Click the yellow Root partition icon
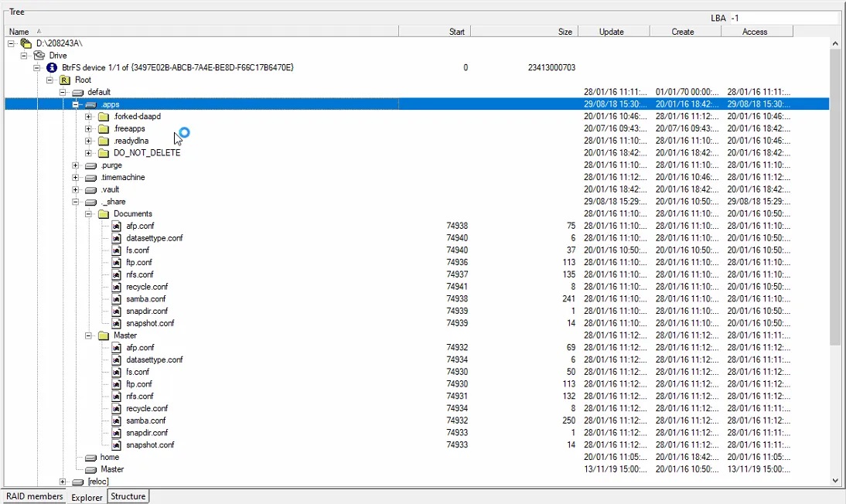This screenshot has width=846, height=504. point(65,80)
